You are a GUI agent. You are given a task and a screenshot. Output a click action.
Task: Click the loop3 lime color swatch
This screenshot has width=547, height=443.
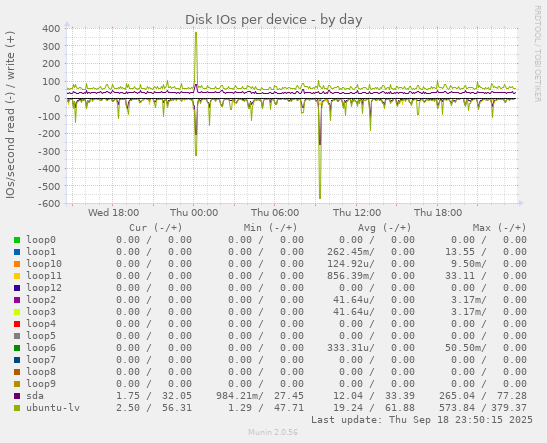(17, 312)
